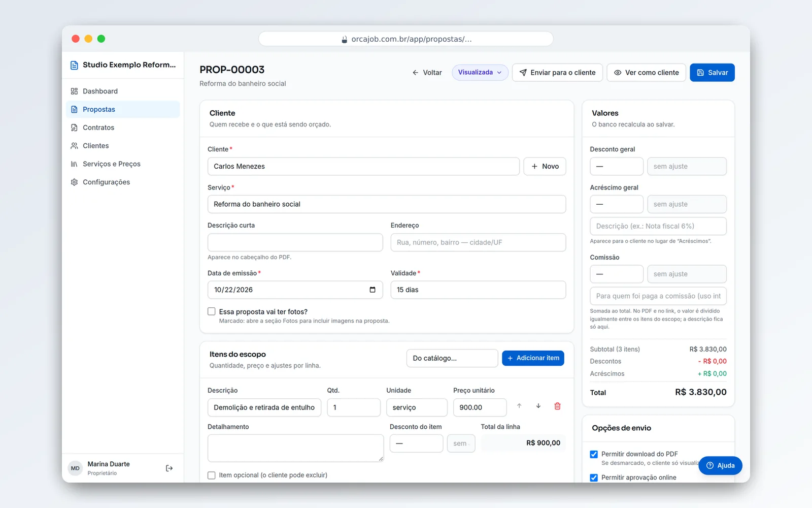This screenshot has width=812, height=508.
Task: Open the 'Do catálogo...' dropdown
Action: tap(452, 358)
